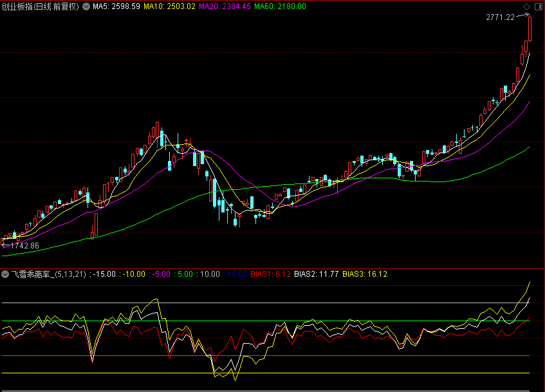Toggle the panel layout icon at top right
Screen dimensions: 545x392
538,6
